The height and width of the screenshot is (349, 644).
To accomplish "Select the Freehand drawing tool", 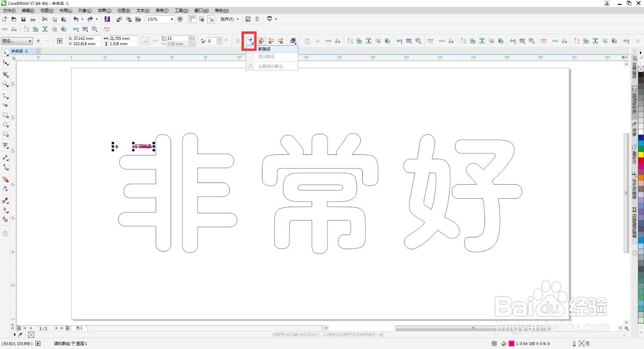I will coord(5,96).
